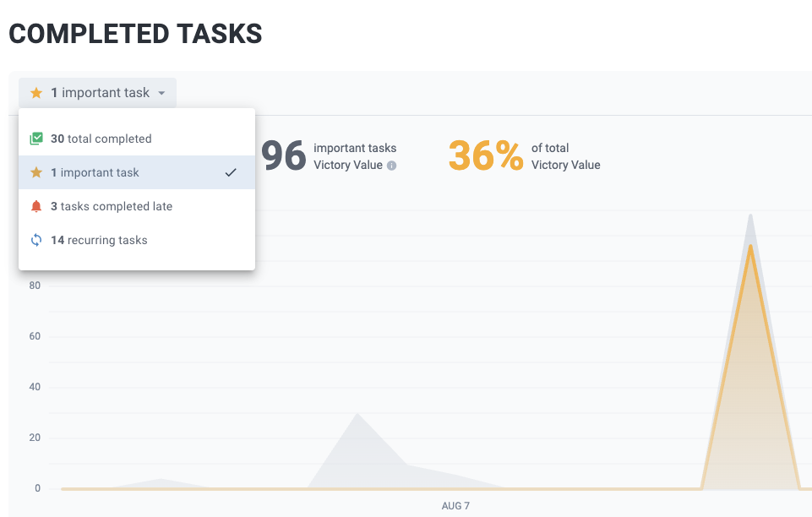
Task: Click the Victory Value info icon
Action: [x=391, y=166]
